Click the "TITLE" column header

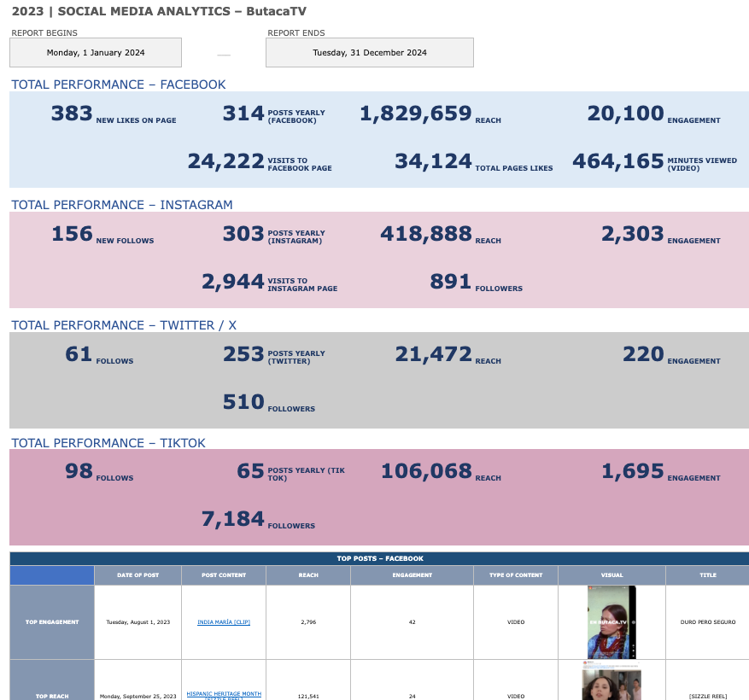(x=708, y=575)
